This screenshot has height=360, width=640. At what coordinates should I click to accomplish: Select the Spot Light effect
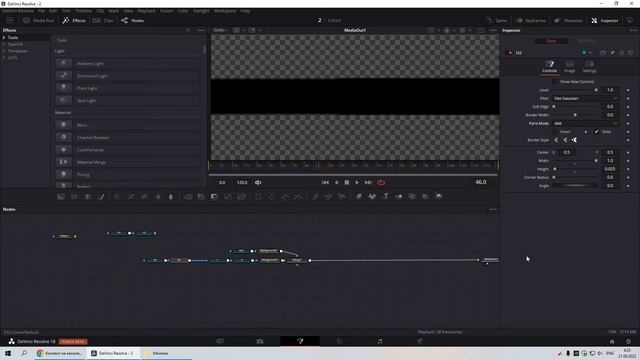pyautogui.click(x=127, y=100)
